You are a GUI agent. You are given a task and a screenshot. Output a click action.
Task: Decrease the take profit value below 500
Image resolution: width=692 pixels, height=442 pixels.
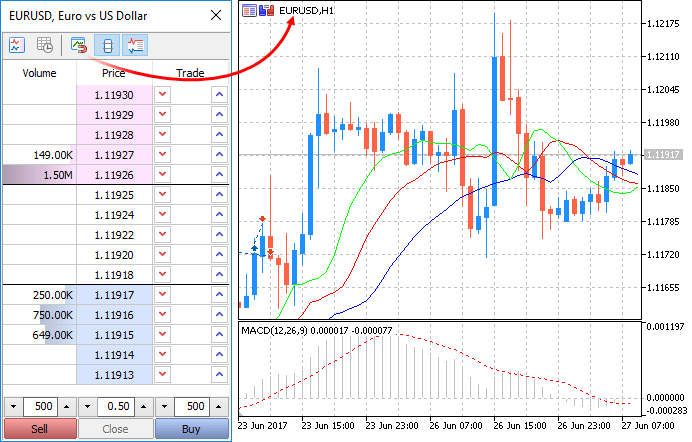tap(164, 406)
